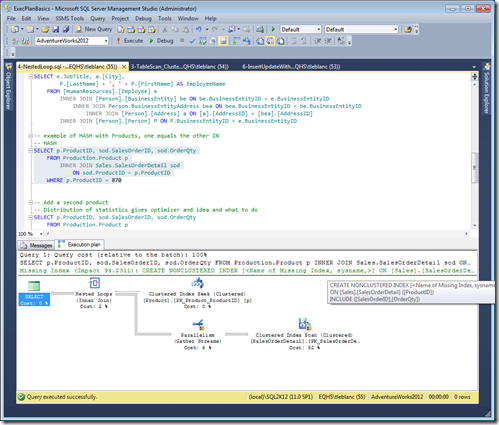Click the New Project toolbar icon

coord(15,29)
